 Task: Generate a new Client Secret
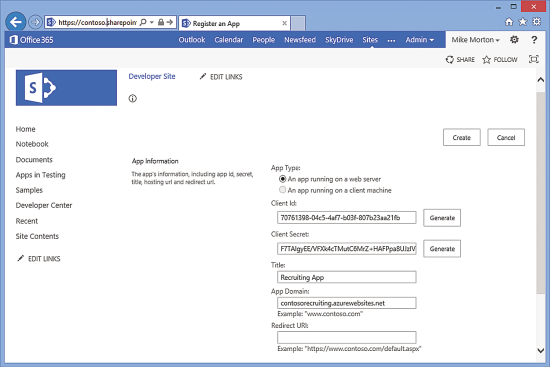tap(442, 249)
